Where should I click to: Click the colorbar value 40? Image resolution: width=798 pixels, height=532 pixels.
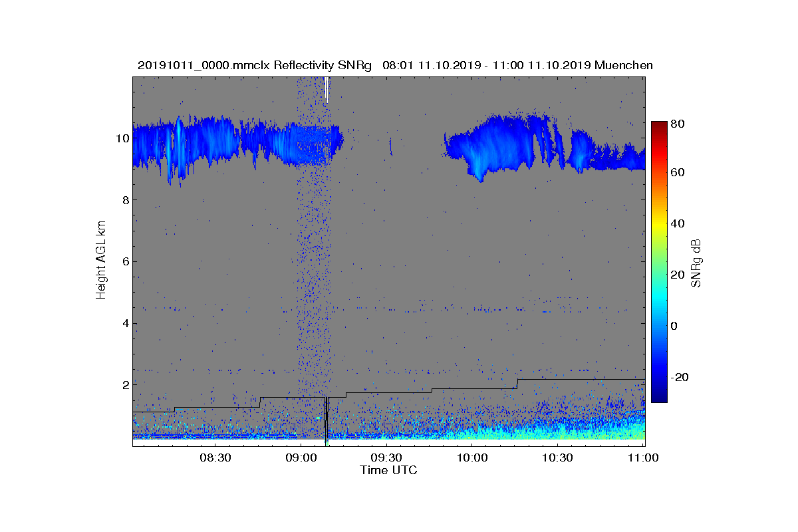click(679, 223)
